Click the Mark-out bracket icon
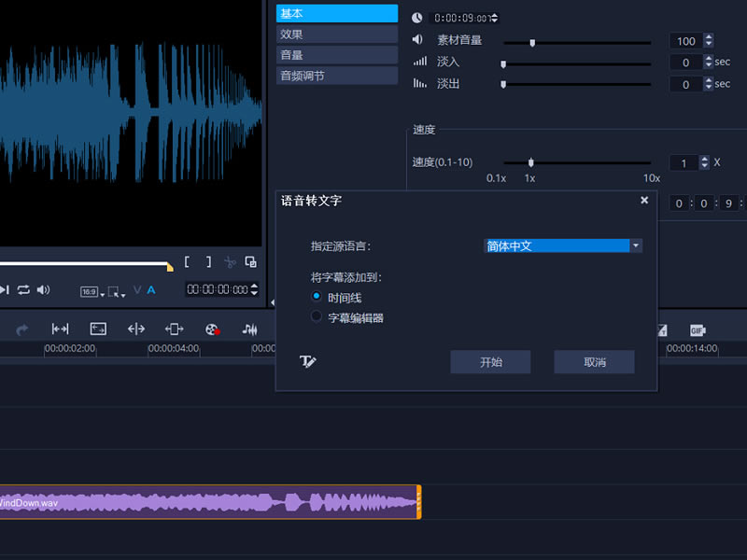 [208, 262]
